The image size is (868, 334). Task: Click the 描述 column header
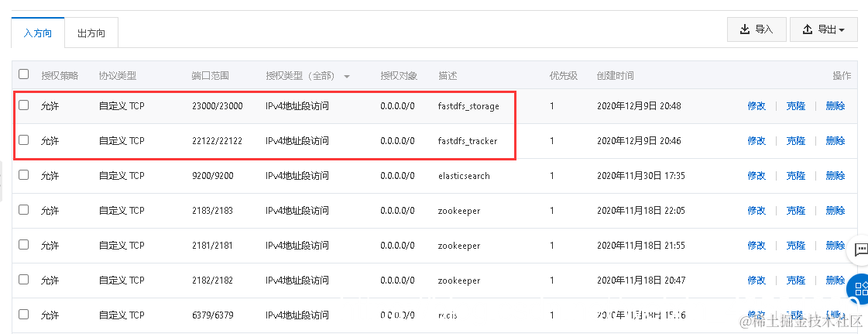tap(448, 76)
